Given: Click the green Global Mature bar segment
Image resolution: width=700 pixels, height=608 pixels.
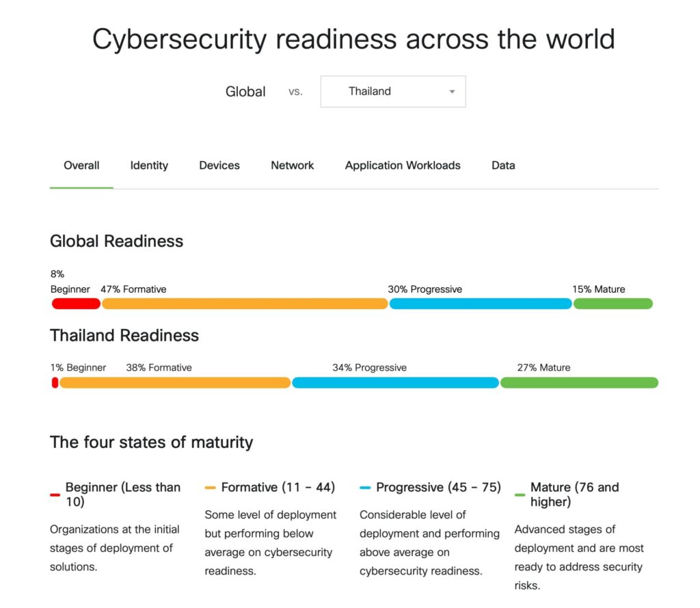Looking at the screenshot, I should pyautogui.click(x=613, y=304).
